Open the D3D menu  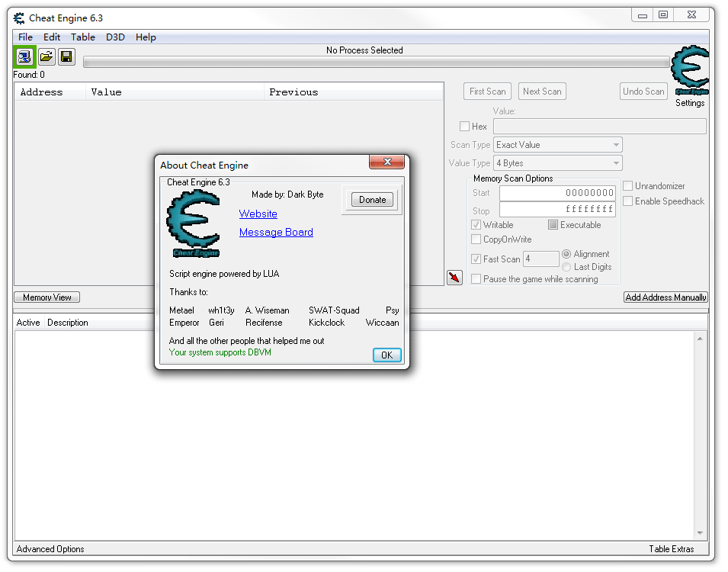click(x=115, y=37)
